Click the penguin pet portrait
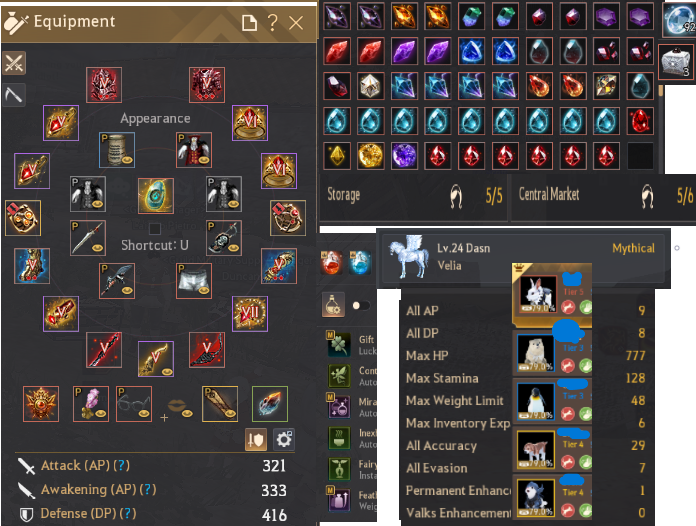The height and width of the screenshot is (526, 696). (x=536, y=401)
